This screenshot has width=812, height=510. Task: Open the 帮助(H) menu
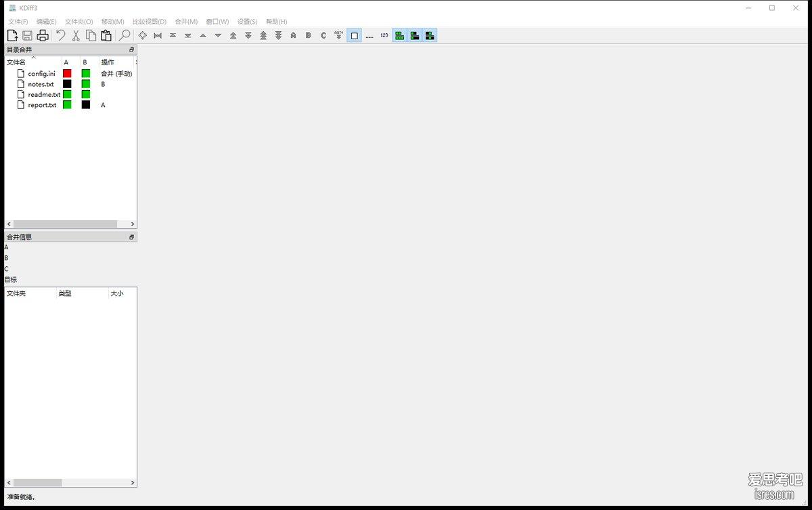pyautogui.click(x=277, y=22)
